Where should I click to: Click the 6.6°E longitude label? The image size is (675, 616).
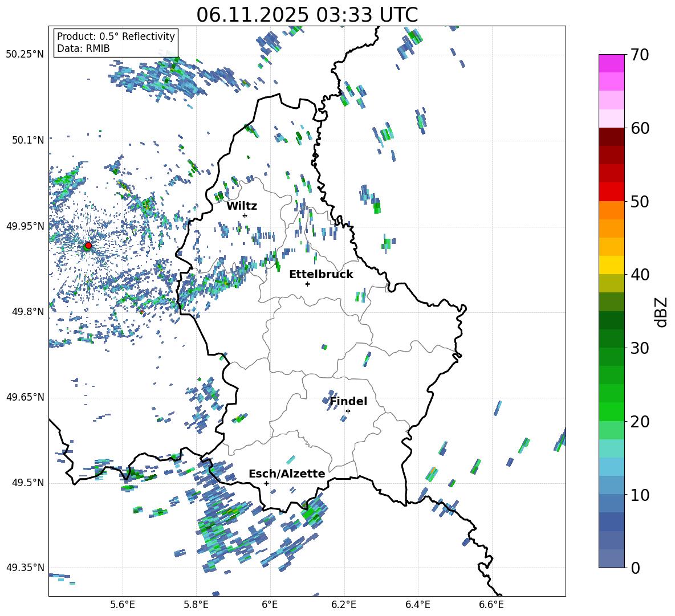[491, 605]
